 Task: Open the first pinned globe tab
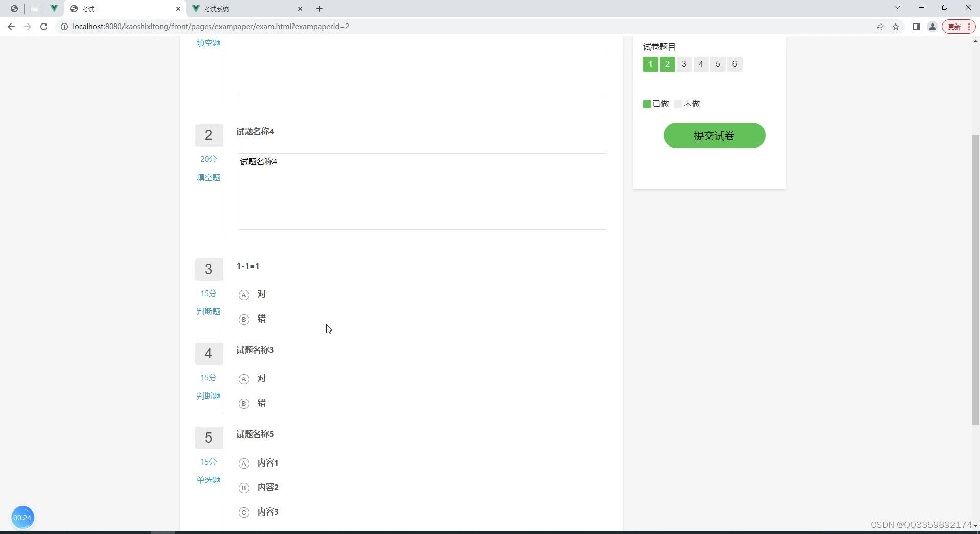(14, 9)
